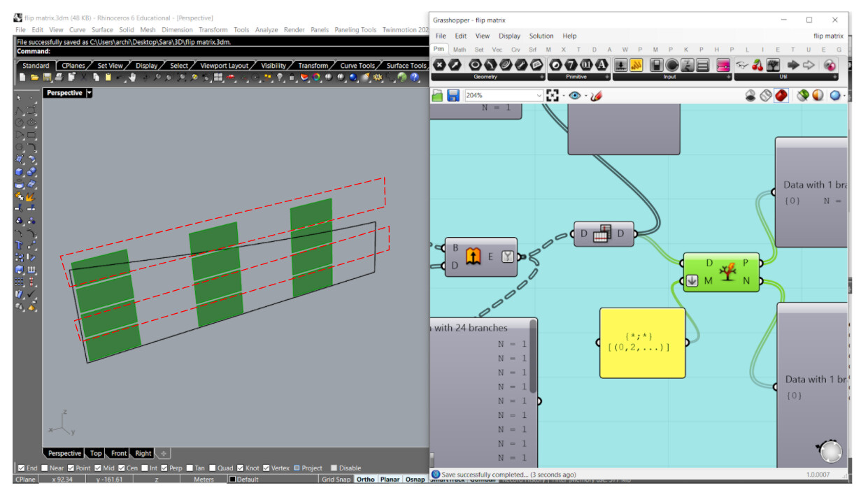868x497 pixels.
Task: Click the Cherry Picker icon in Util group
Action: pyautogui.click(x=757, y=66)
